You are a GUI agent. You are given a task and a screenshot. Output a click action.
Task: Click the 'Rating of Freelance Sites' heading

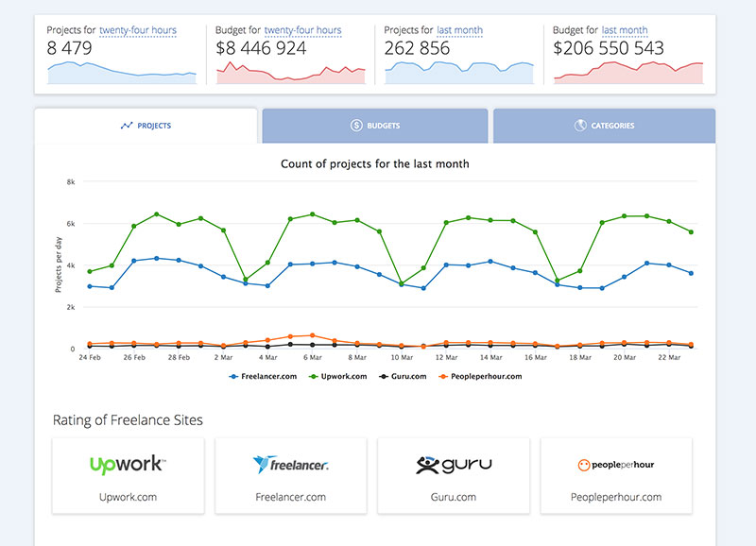(x=128, y=420)
